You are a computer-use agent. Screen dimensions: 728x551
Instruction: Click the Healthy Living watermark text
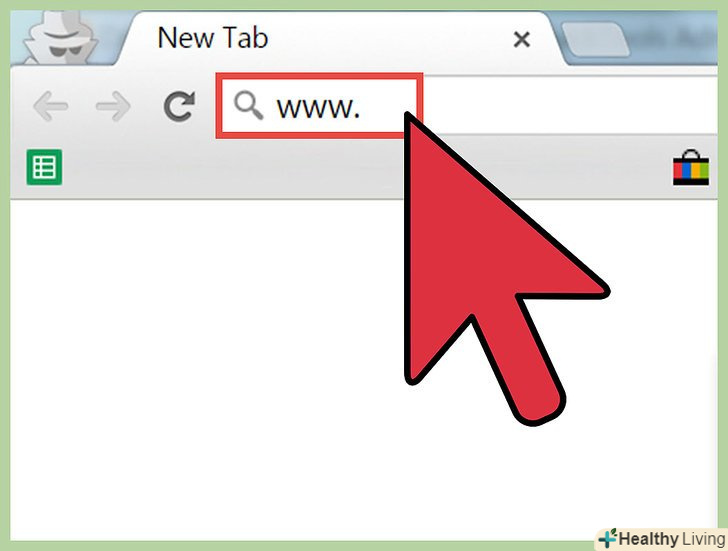click(671, 539)
